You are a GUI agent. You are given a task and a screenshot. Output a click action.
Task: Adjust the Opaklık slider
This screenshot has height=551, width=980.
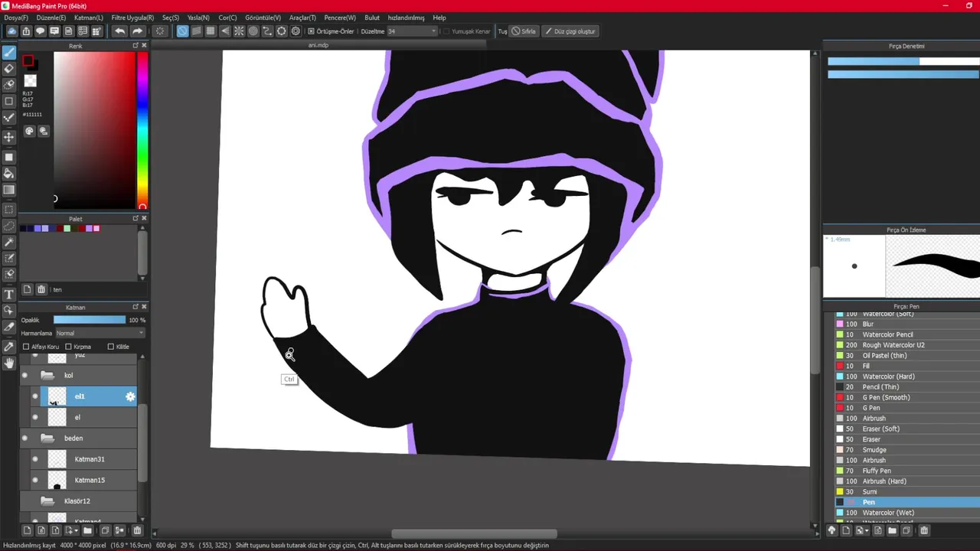(89, 320)
